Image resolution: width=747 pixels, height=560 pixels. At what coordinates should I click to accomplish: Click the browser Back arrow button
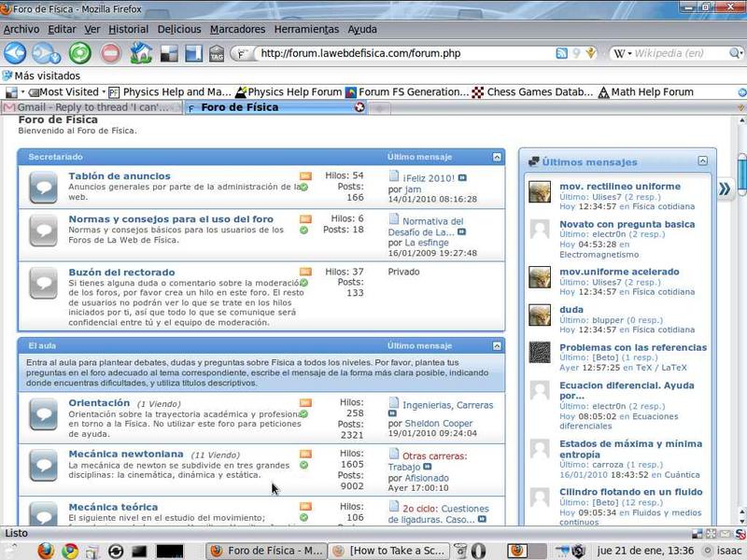[x=15, y=53]
